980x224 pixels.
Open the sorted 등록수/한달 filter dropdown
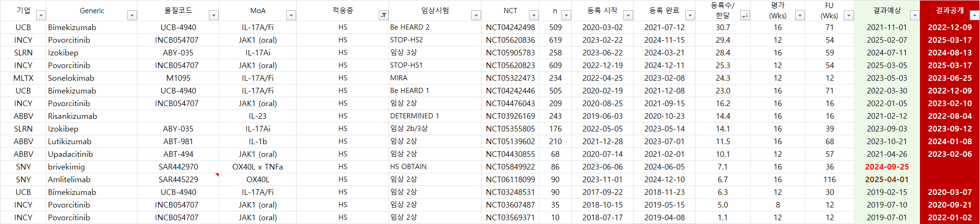pyautogui.click(x=745, y=15)
